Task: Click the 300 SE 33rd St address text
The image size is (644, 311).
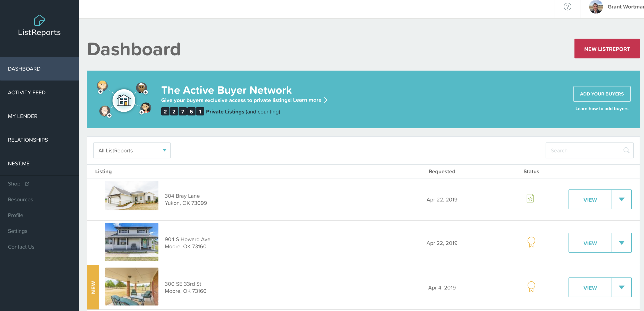Action: pyautogui.click(x=185, y=287)
